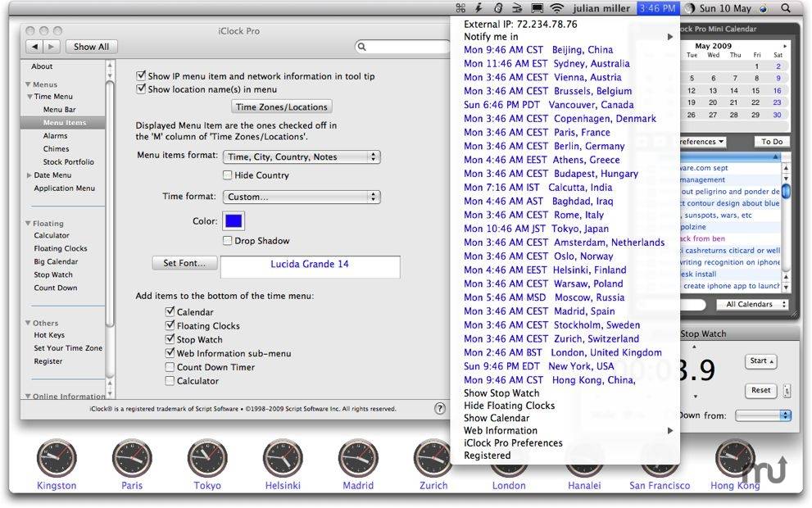Click the 3:46 PM clock menu title
The width and height of the screenshot is (812, 508).
point(658,8)
